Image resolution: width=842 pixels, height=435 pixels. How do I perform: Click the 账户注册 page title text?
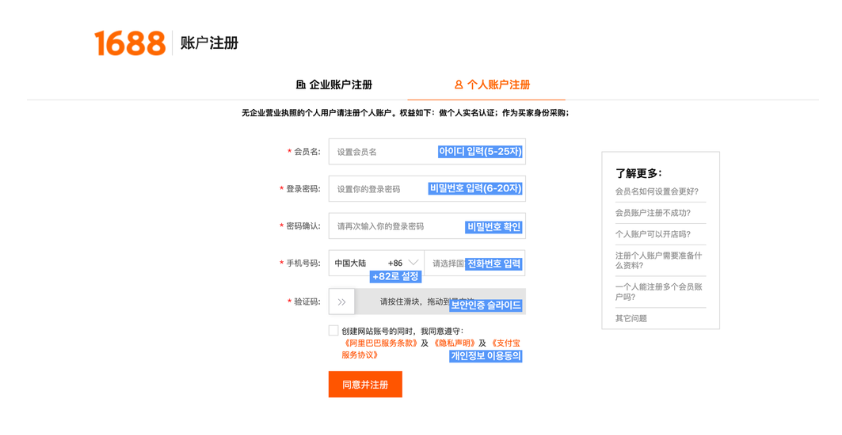(209, 43)
